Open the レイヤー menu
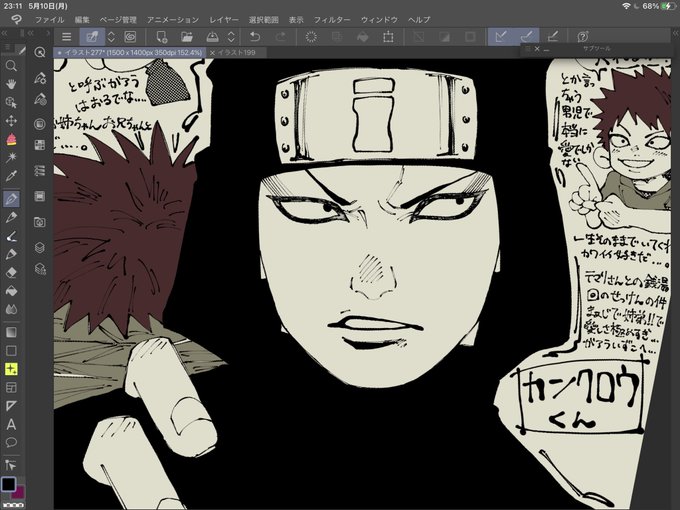 click(224, 20)
